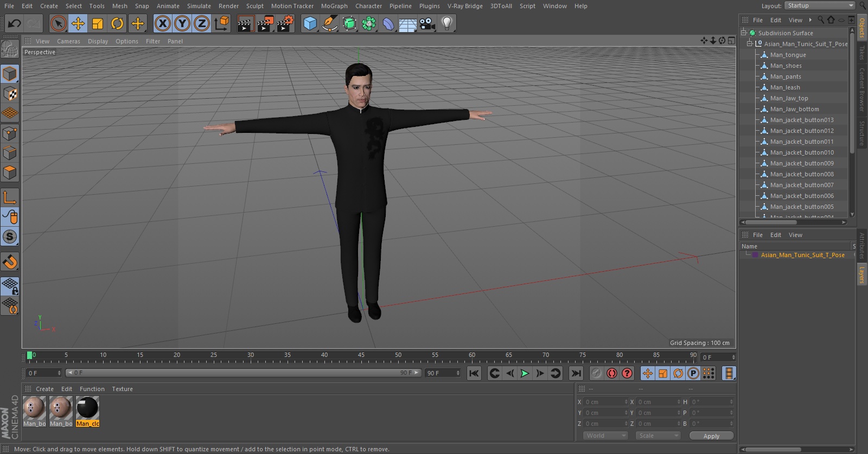This screenshot has width=868, height=454.
Task: Activate the Scale tool
Action: pos(98,23)
